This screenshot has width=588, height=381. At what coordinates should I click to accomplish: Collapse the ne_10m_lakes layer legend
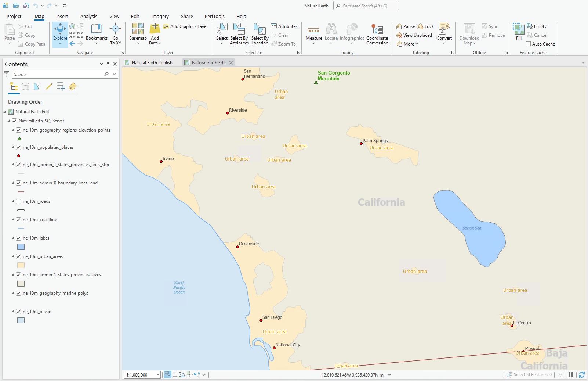(13, 238)
